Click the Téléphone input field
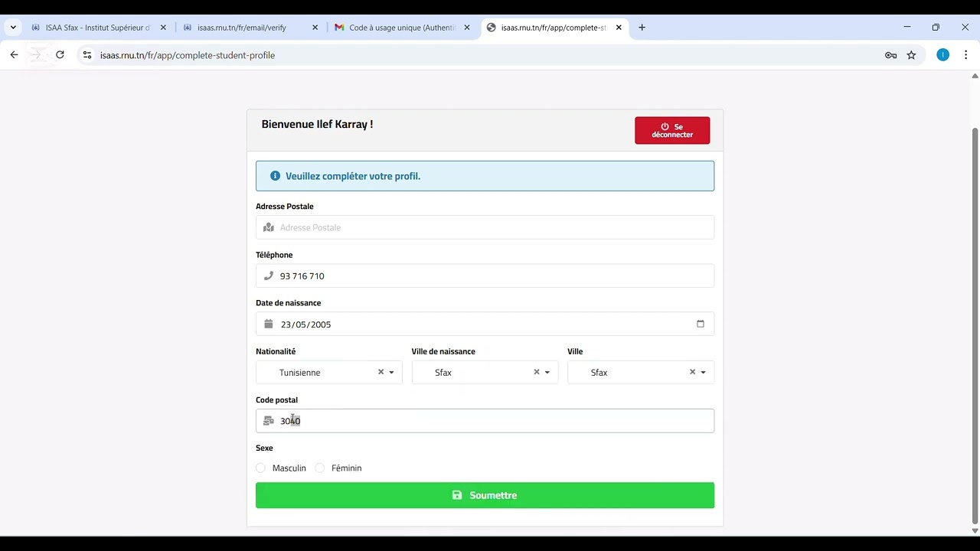 [x=485, y=275]
